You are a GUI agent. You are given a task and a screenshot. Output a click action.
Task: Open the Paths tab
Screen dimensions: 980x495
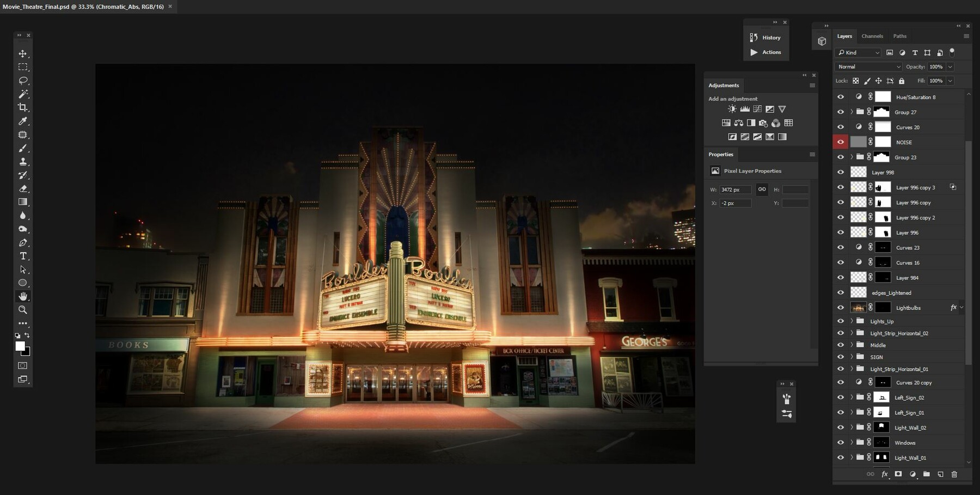click(899, 36)
